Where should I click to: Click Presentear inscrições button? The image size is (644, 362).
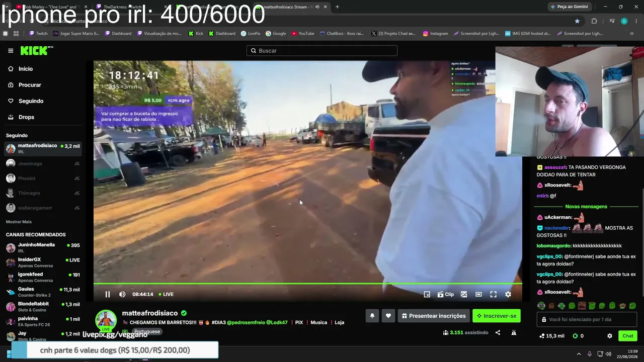(434, 316)
